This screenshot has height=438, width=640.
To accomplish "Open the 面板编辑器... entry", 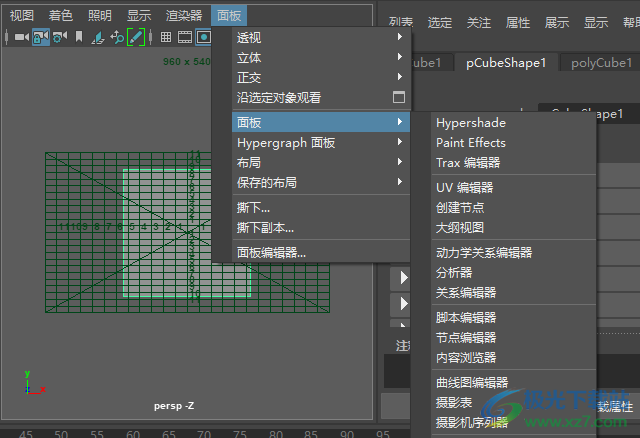I will [321, 253].
